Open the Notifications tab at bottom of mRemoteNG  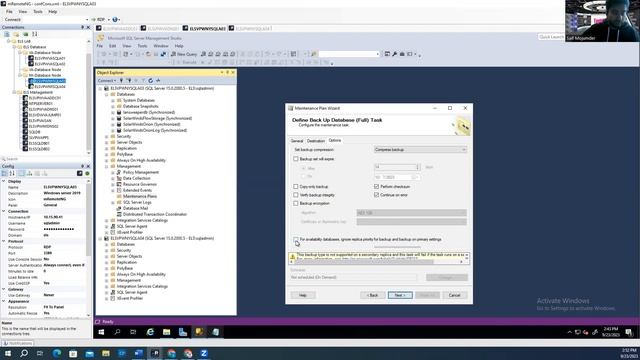pos(17,343)
